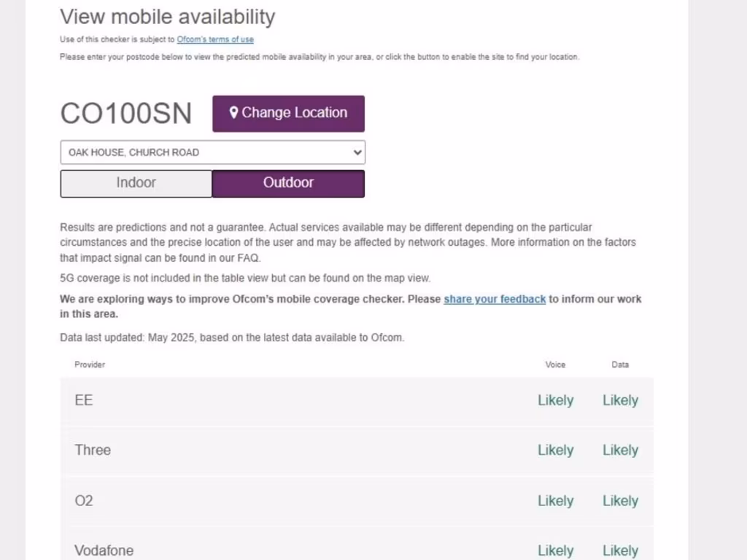Click the Data column header

(x=620, y=365)
